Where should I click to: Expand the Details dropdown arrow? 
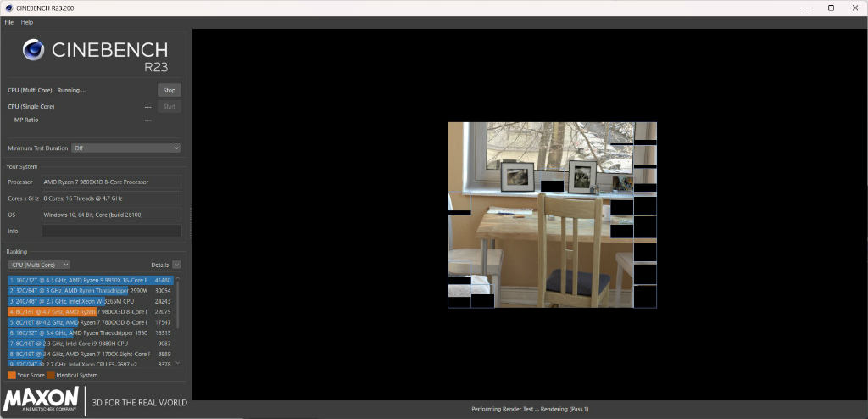[x=176, y=265]
